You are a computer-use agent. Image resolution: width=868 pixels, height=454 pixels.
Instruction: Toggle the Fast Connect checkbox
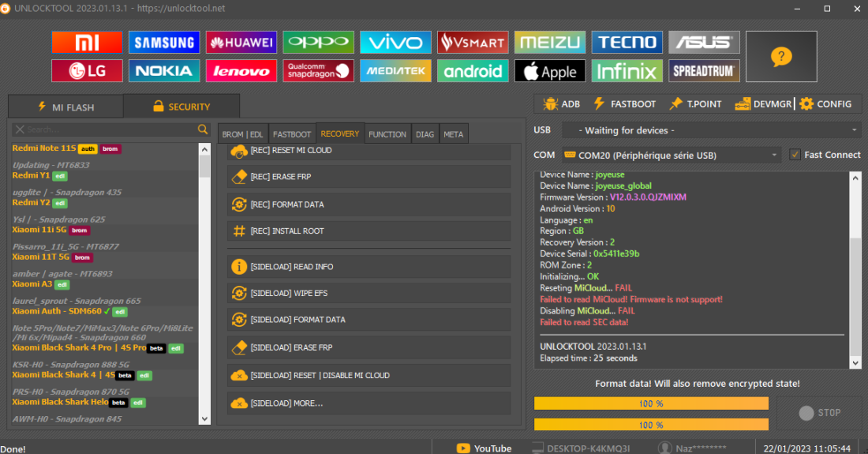[795, 155]
